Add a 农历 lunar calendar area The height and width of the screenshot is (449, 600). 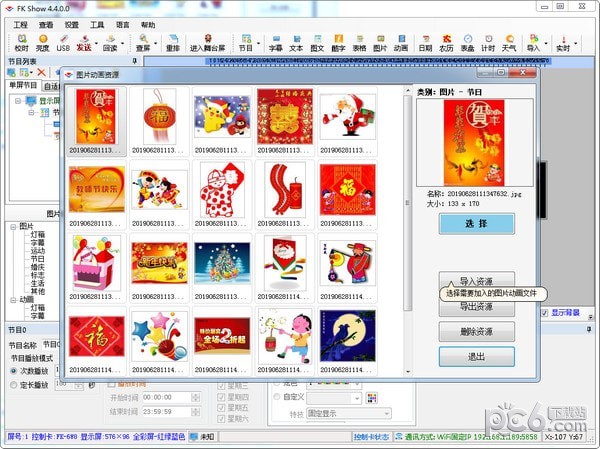446,43
